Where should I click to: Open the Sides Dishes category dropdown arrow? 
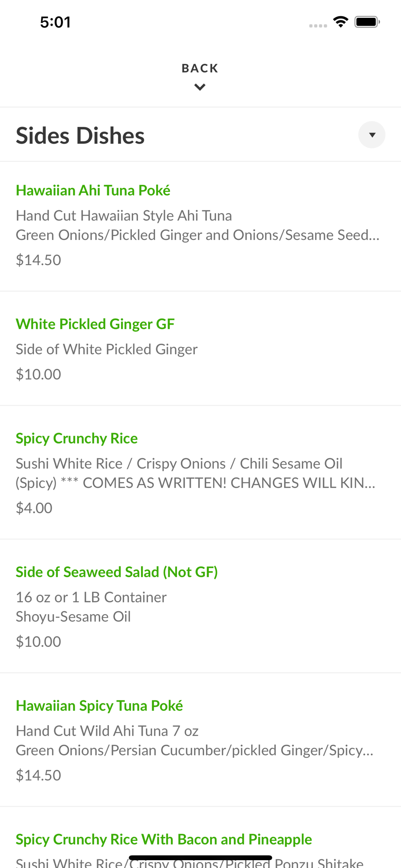[371, 135]
